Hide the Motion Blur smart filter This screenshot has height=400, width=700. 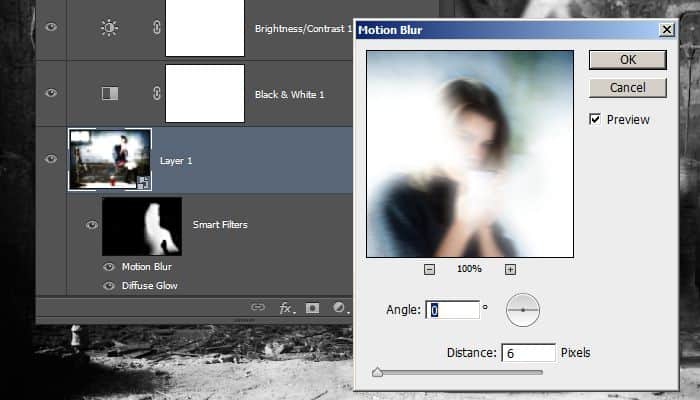pyautogui.click(x=109, y=267)
